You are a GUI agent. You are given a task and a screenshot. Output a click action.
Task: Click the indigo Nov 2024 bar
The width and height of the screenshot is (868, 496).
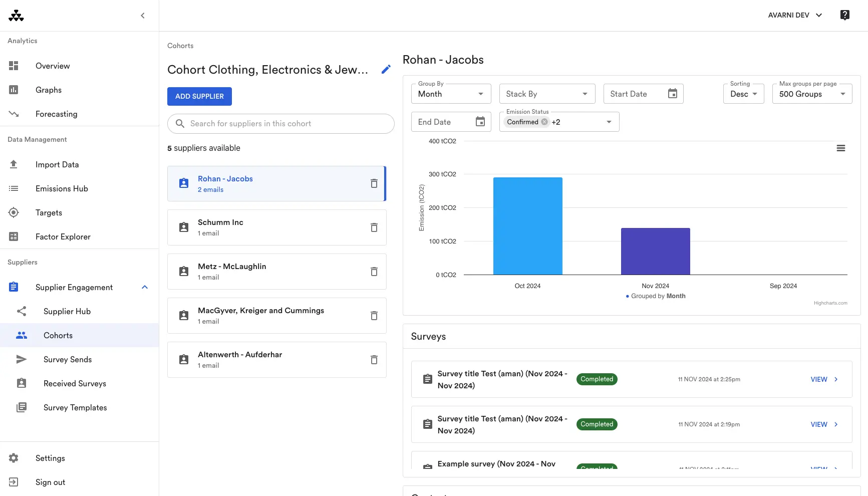pyautogui.click(x=655, y=252)
